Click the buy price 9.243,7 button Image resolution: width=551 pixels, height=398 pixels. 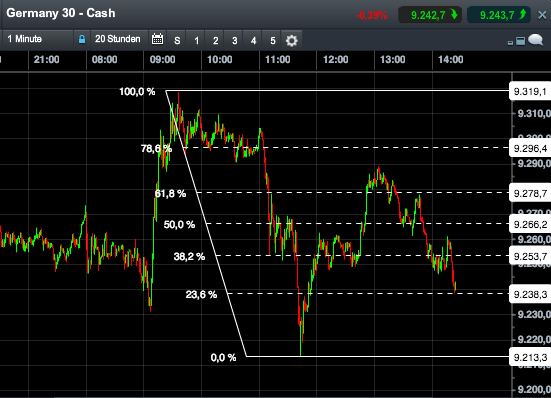tap(499, 15)
